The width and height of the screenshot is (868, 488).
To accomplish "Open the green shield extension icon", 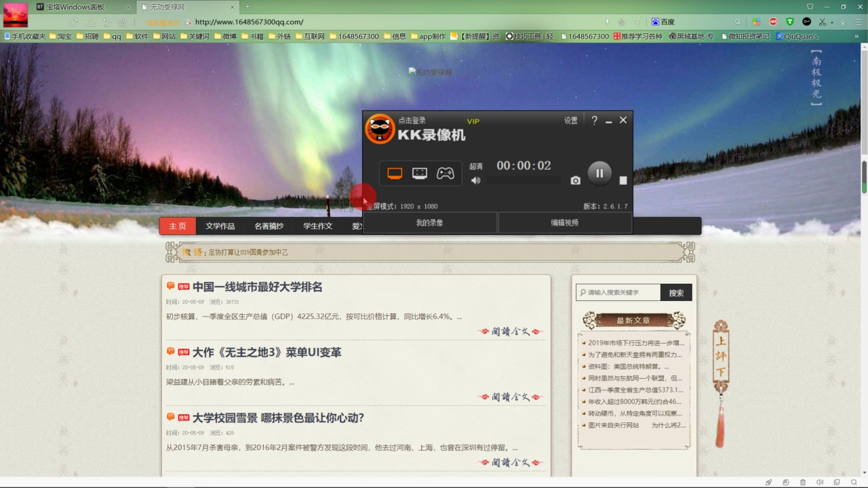I will click(x=789, y=22).
